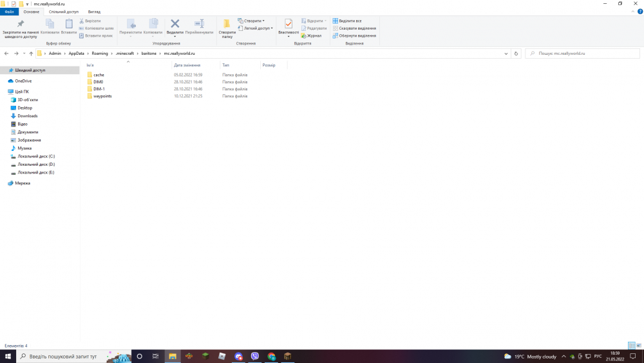Open Quick Access Toolbar customize dropdown
This screenshot has height=363, width=644.
(27, 4)
